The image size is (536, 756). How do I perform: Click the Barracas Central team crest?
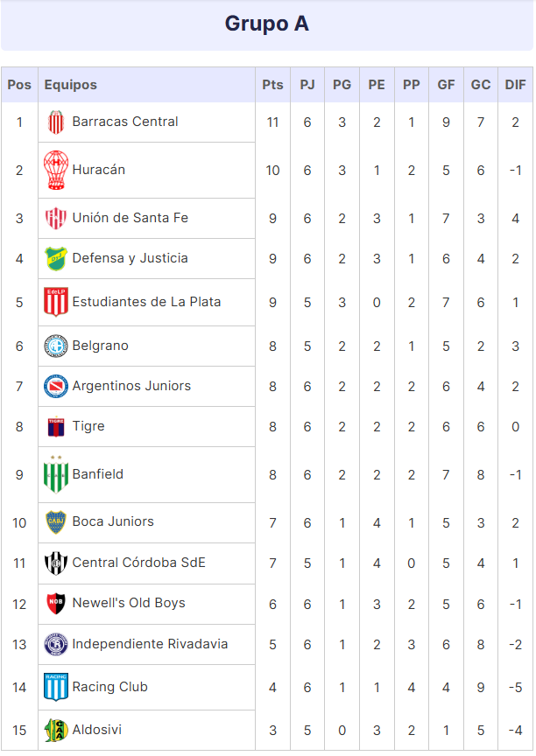[56, 122]
